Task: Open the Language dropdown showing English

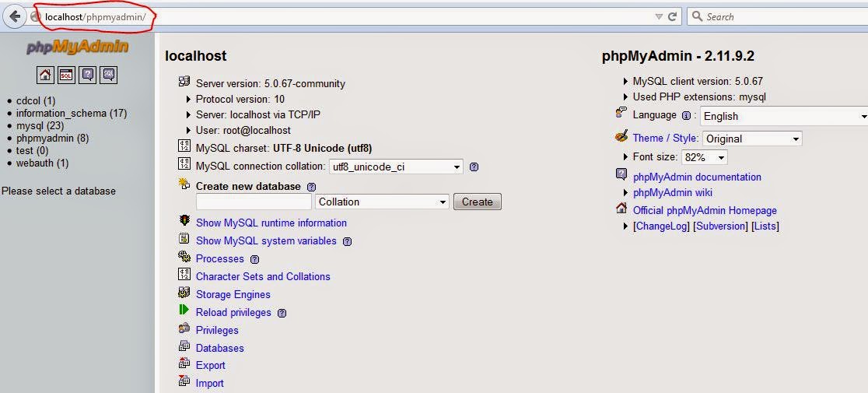Action: click(784, 116)
